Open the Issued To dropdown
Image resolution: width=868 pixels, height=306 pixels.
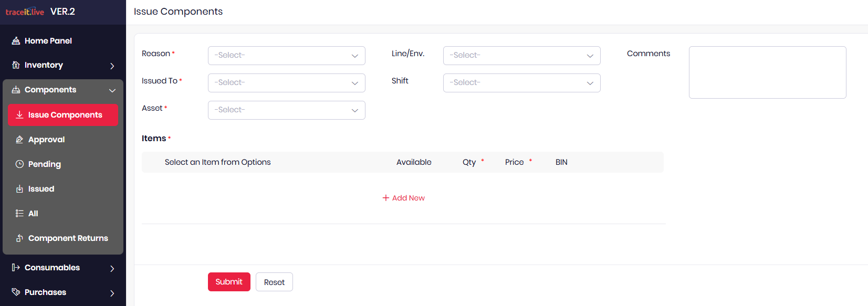pyautogui.click(x=286, y=83)
